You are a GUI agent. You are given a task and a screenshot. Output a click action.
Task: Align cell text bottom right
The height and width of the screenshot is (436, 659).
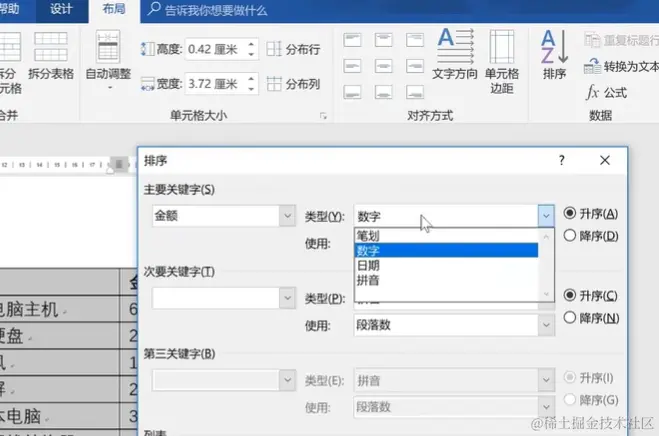(x=415, y=92)
